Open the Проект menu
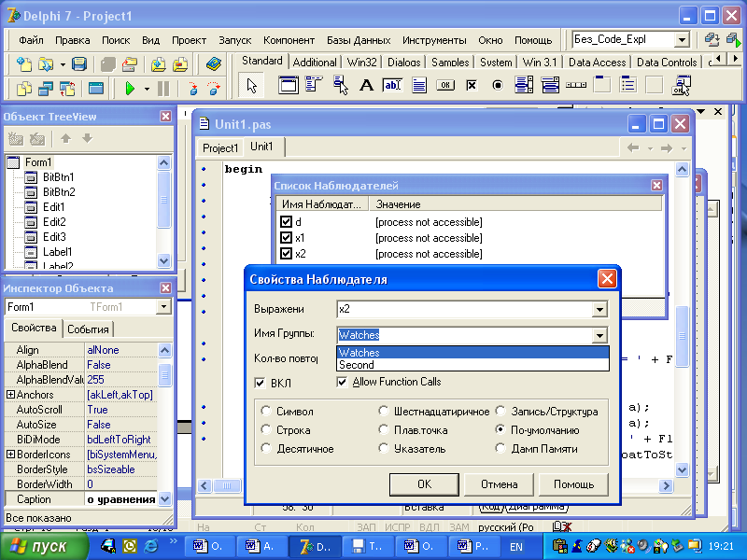Image resolution: width=747 pixels, height=560 pixels. pos(189,40)
